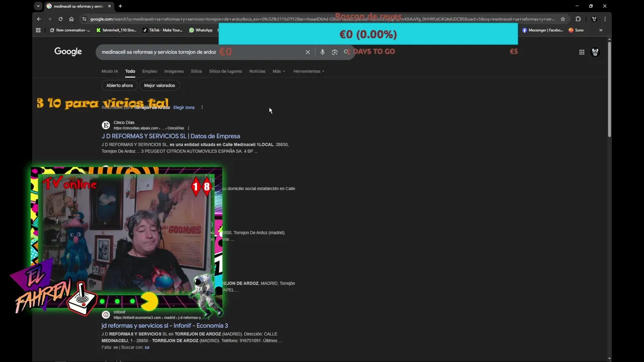Click the scrollbar down arrow
The image size is (644, 362).
(609, 358)
